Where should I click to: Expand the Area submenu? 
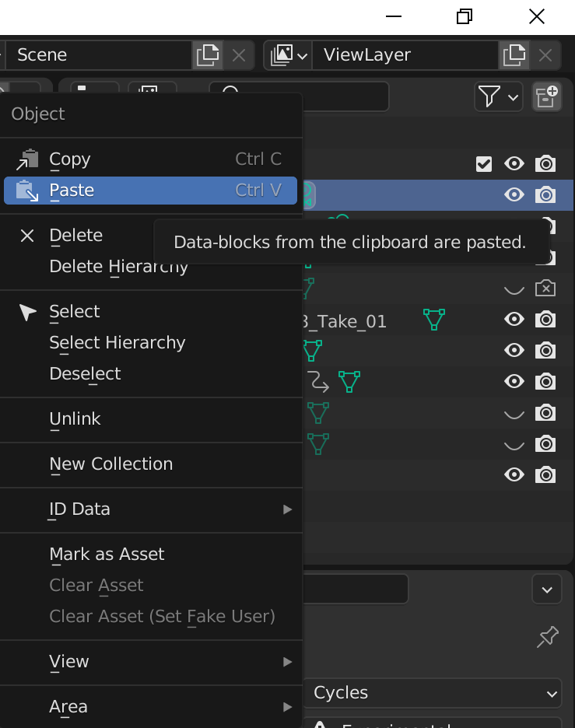[150, 707]
